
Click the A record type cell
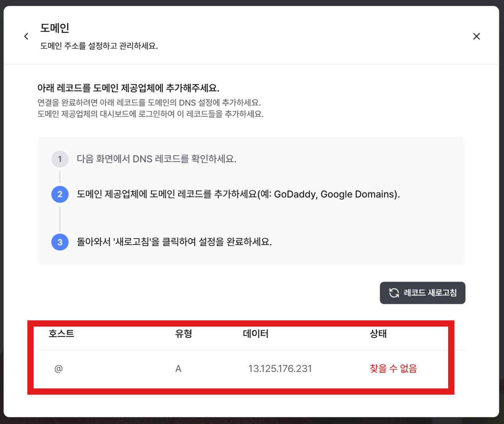(179, 368)
